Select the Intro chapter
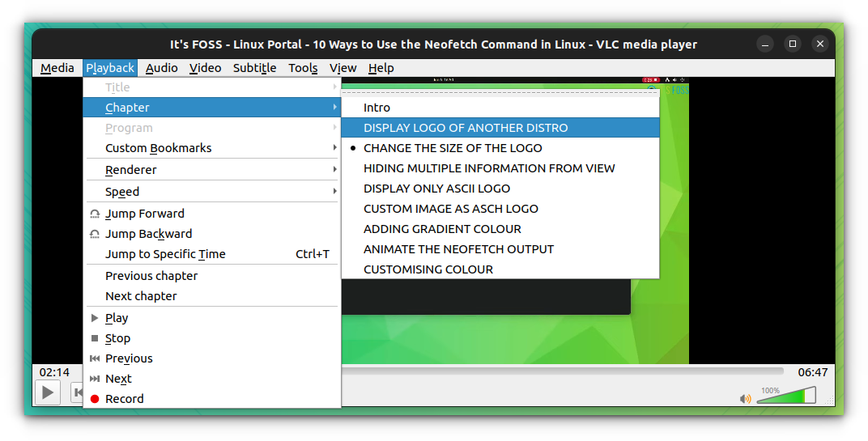This screenshot has height=441, width=868. (377, 108)
